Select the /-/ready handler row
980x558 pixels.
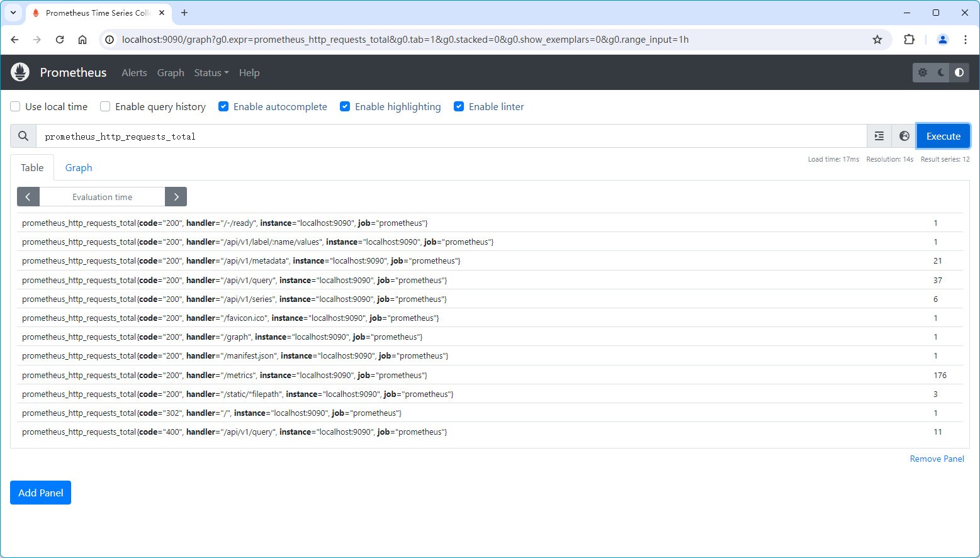point(490,223)
